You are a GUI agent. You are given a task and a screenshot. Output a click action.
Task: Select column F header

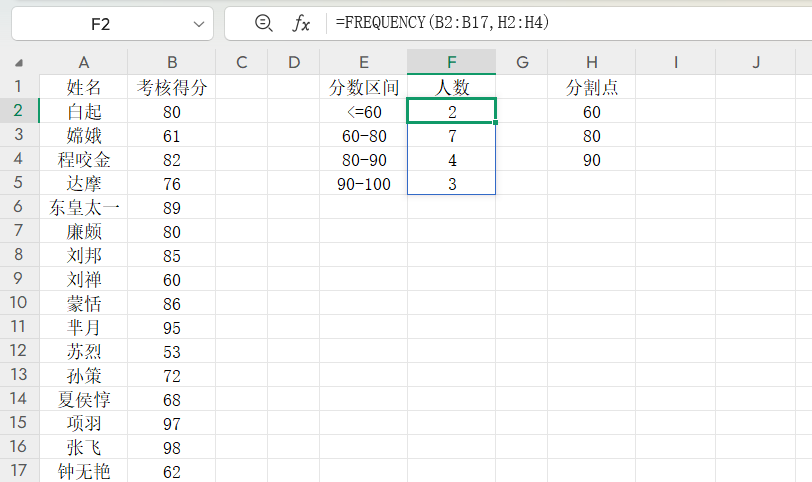coord(452,62)
